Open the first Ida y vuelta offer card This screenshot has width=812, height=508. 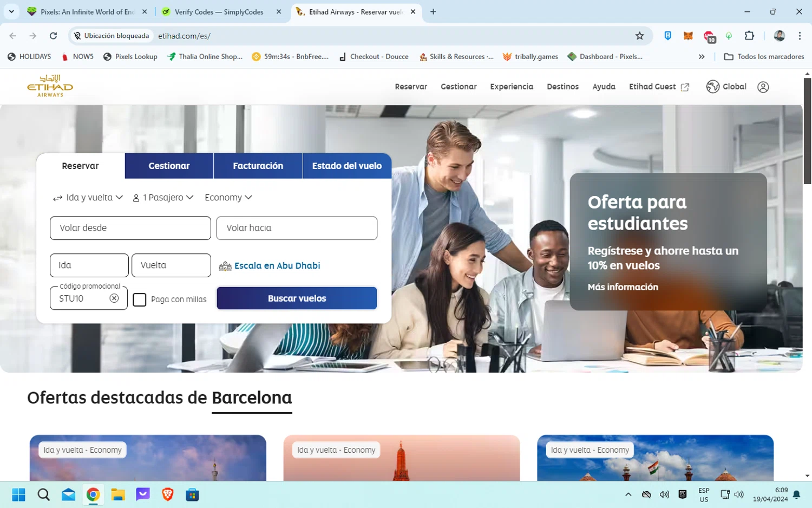point(148,458)
